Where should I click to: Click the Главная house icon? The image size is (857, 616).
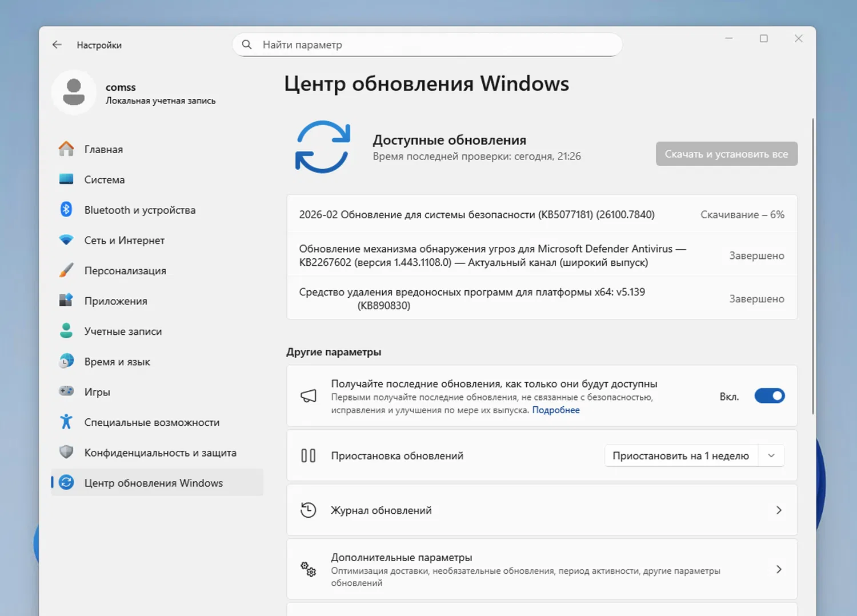[x=66, y=149]
